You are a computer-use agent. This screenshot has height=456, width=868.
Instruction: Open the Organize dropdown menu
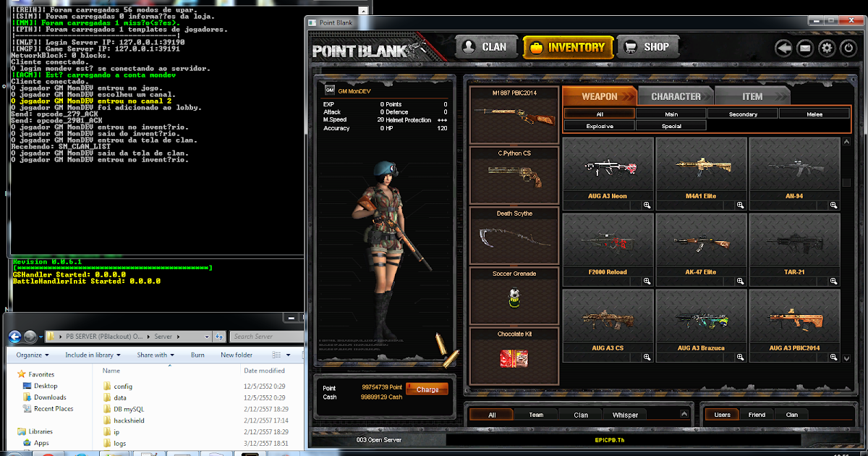pyautogui.click(x=33, y=355)
